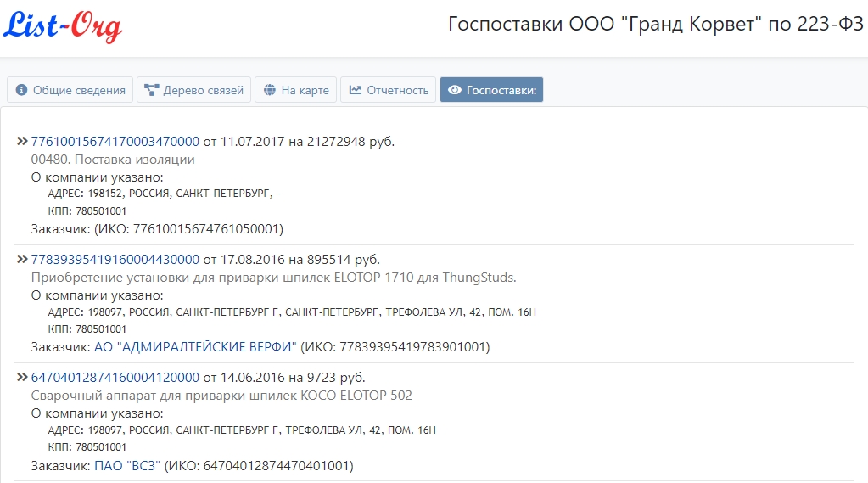The height and width of the screenshot is (483, 868).
Task: Click the address line with postcode 198152
Action: click(164, 194)
